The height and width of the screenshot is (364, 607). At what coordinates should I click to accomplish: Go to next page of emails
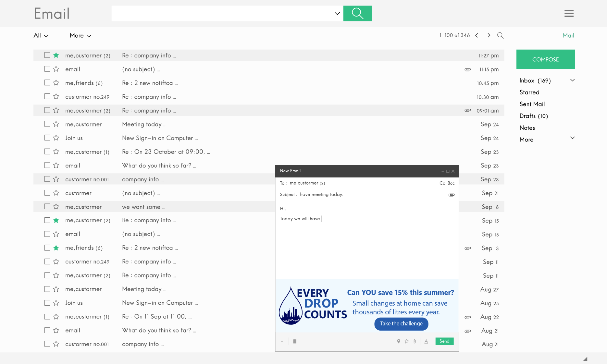tap(489, 35)
